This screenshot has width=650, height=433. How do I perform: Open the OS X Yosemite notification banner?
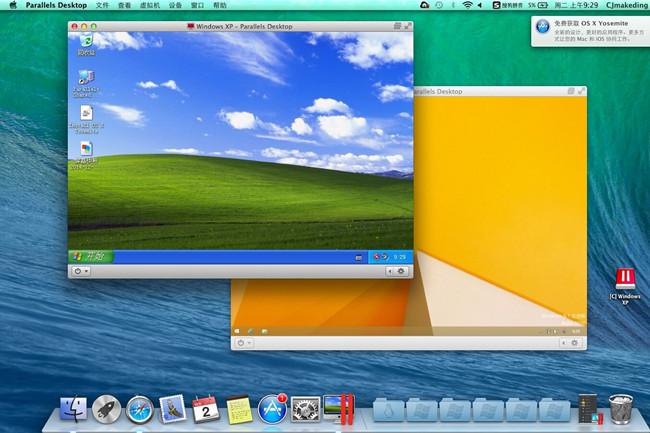[x=590, y=31]
